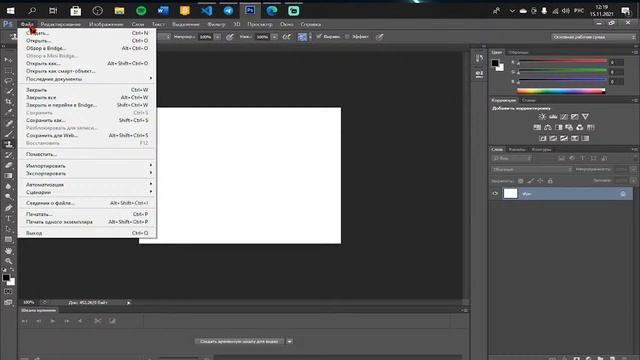
Task: Select the Rectangular Marquee tool
Action: point(8,71)
